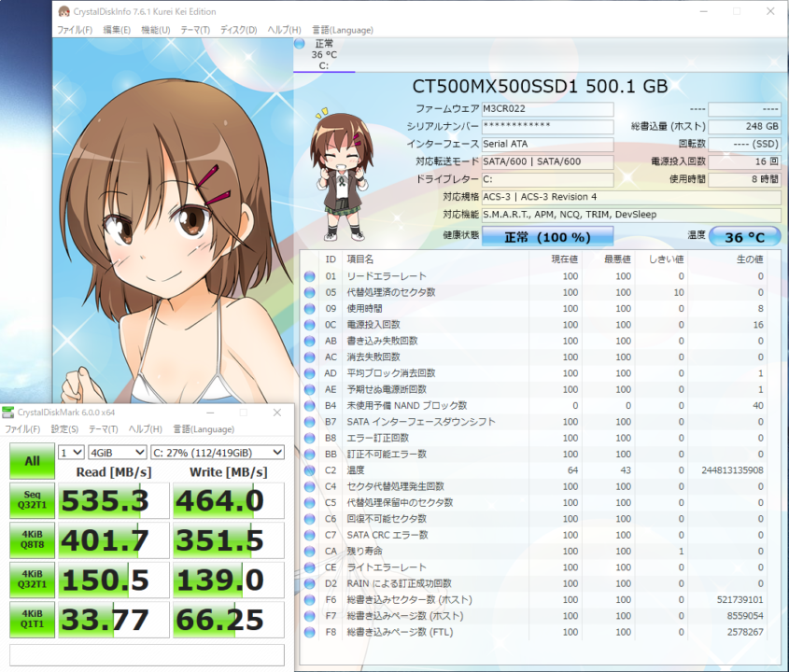Click status orb for ID B4 未使用予備 NAND

[309, 405]
